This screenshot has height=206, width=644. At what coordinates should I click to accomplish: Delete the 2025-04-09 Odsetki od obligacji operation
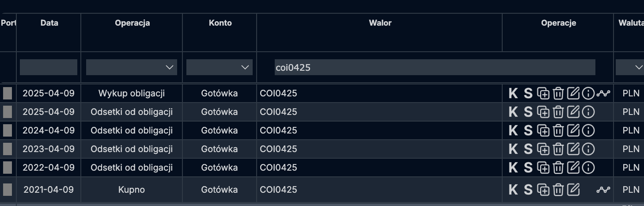pos(558,112)
